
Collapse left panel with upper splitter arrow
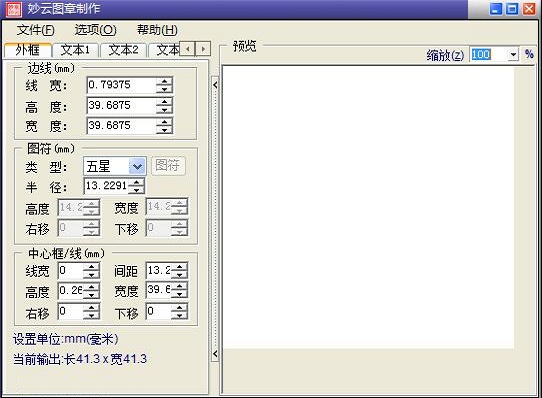[x=215, y=85]
